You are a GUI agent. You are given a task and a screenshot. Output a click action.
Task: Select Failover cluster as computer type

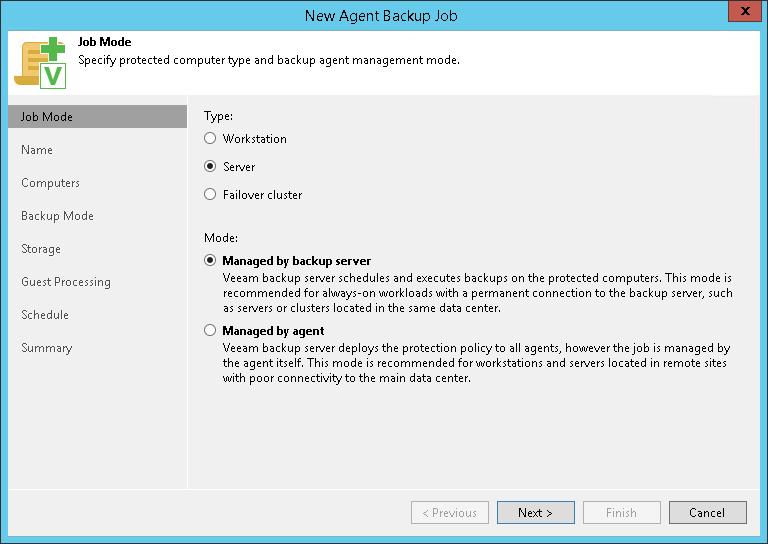(210, 195)
